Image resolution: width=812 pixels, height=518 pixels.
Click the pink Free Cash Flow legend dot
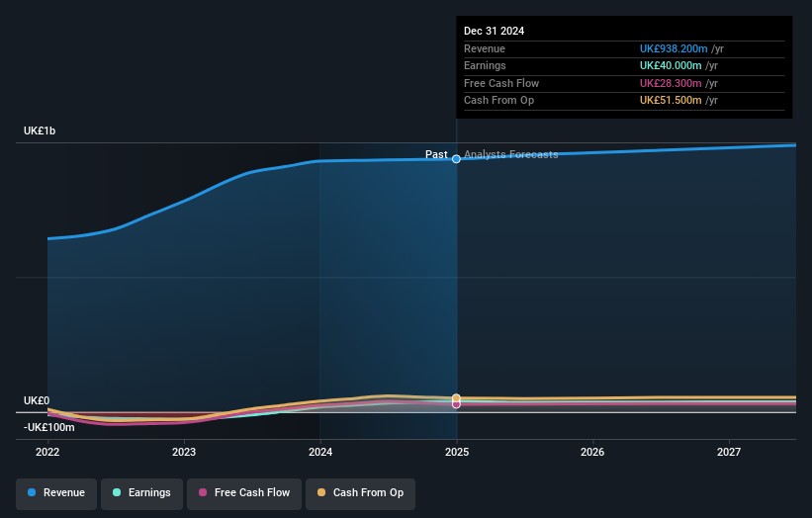pyautogui.click(x=204, y=492)
